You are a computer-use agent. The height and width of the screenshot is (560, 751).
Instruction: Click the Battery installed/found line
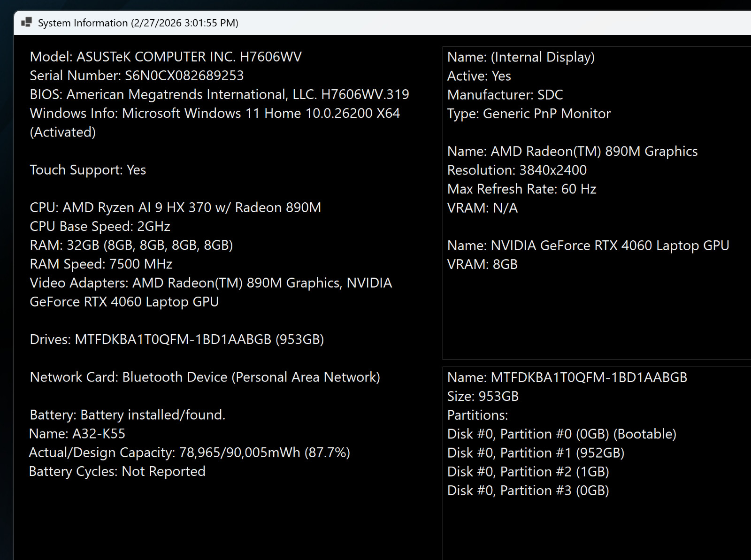[x=128, y=415]
